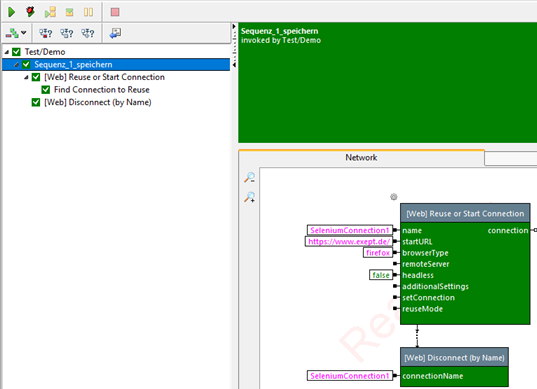
Task: Click the https://www.exept.de/ startURL value
Action: point(349,241)
